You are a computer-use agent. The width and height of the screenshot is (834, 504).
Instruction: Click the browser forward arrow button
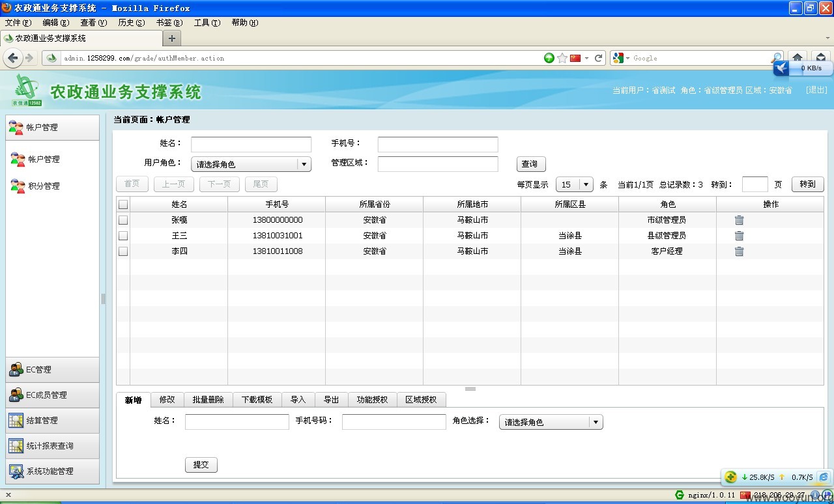pyautogui.click(x=29, y=58)
